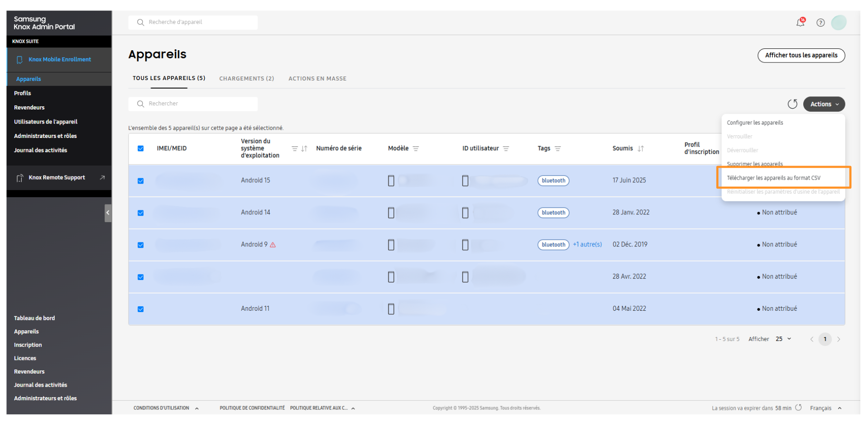Viewport: 868px width, 427px height.
Task: Open Administrateurs et rôles under Knox Mobile Enrollment
Action: coord(45,136)
